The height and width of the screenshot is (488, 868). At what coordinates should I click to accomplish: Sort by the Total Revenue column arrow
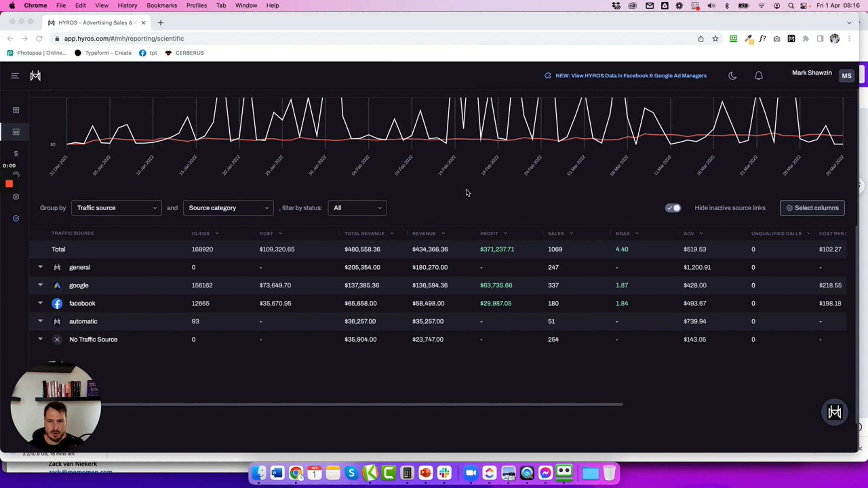tap(392, 234)
